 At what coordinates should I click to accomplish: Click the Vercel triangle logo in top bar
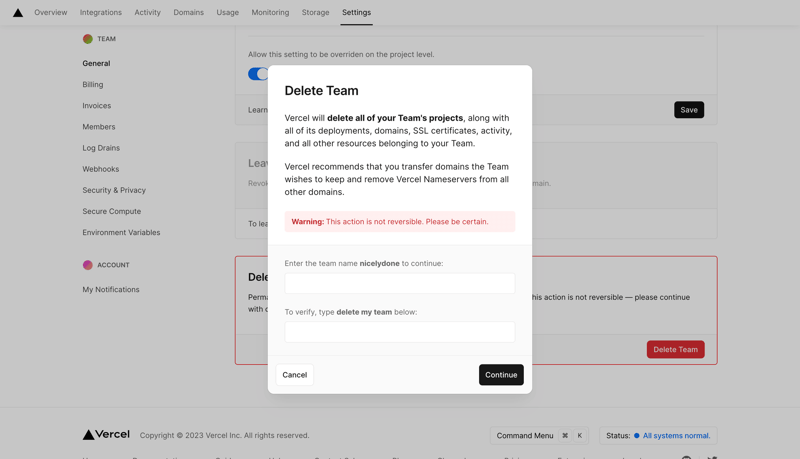click(18, 12)
